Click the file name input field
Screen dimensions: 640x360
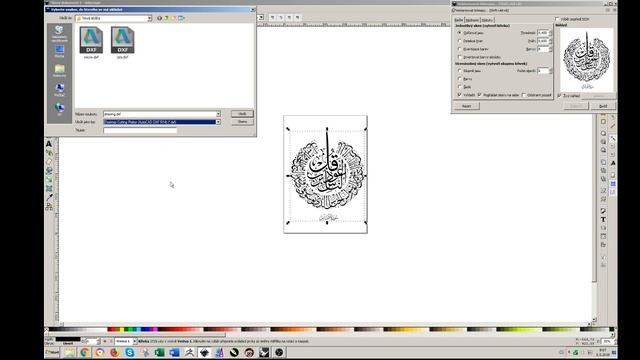click(x=159, y=114)
